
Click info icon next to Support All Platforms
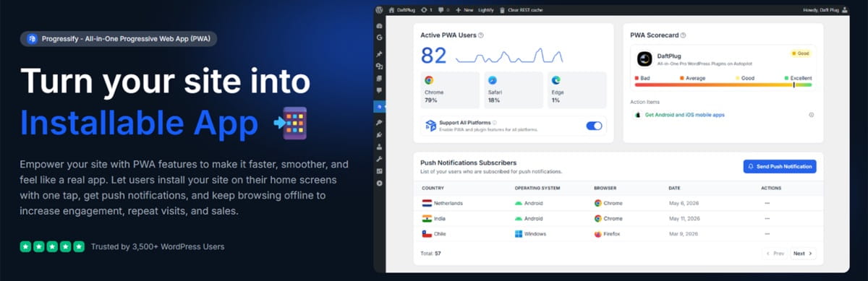pos(495,123)
